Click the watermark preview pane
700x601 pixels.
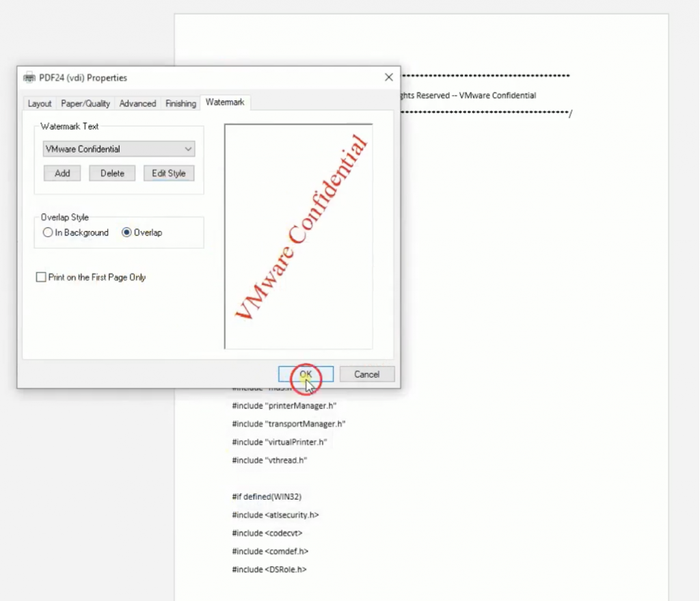click(298, 236)
